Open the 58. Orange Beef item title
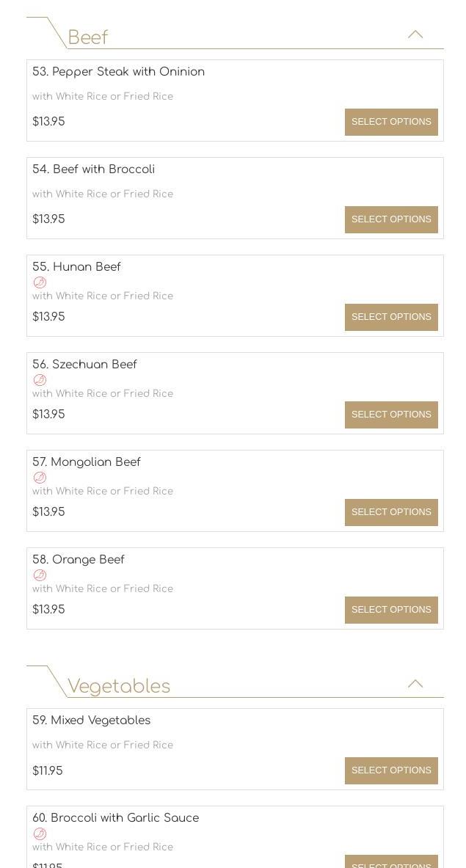The height and width of the screenshot is (868, 466). pyautogui.click(x=79, y=560)
